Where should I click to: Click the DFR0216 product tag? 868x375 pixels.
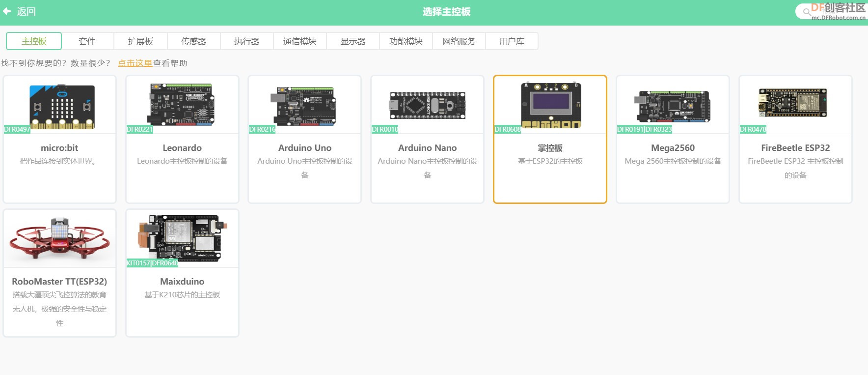262,129
